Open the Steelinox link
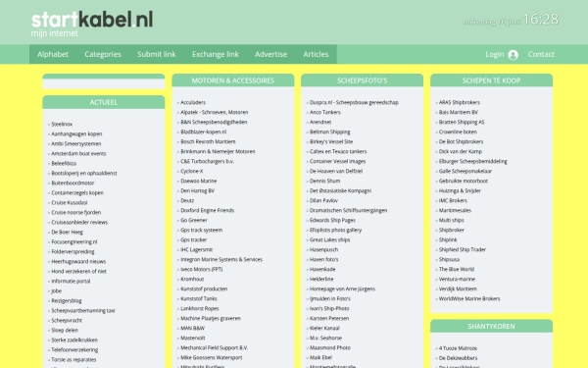 coord(62,124)
